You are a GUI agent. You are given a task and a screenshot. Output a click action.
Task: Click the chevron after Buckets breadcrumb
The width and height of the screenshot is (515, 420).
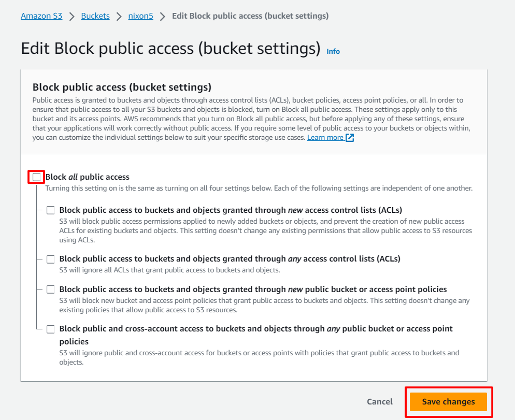pos(119,16)
